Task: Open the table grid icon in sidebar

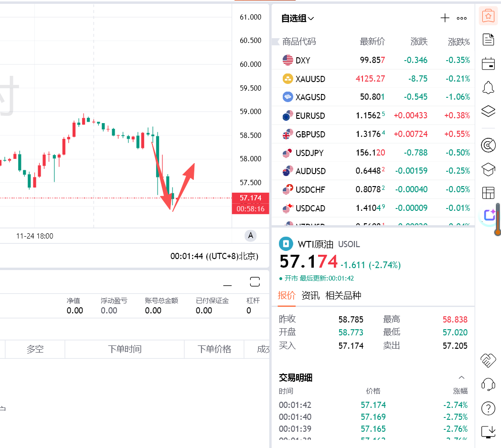Action: pyautogui.click(x=488, y=193)
